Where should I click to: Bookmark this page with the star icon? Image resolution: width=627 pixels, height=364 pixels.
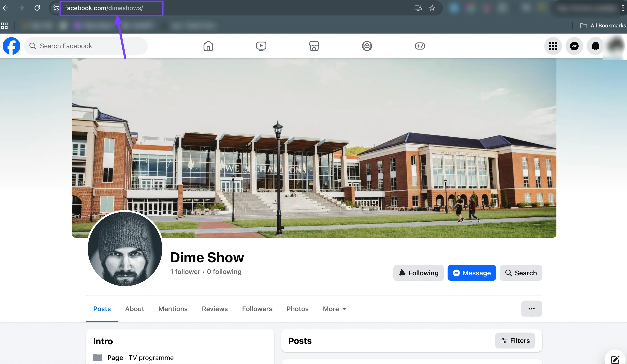coord(432,8)
